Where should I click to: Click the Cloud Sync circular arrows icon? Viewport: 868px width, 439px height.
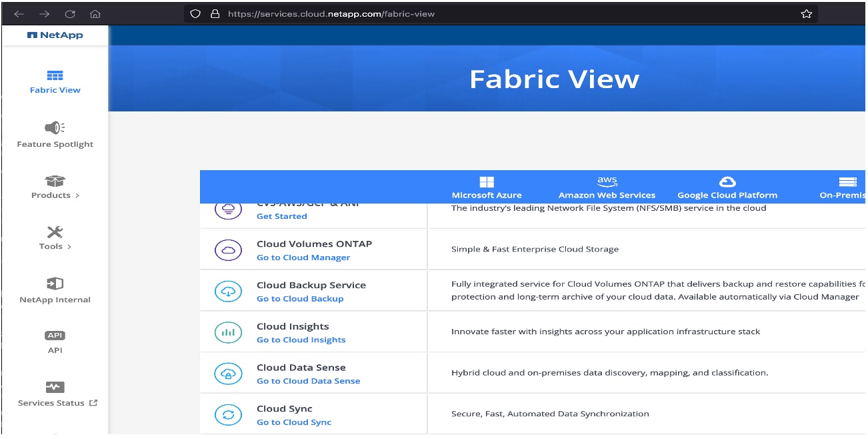[228, 415]
